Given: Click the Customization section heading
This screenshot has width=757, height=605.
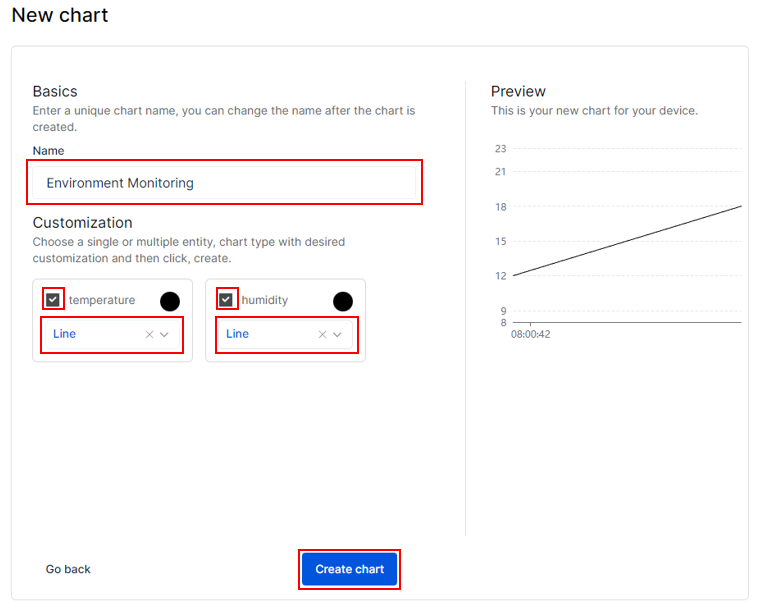Looking at the screenshot, I should 82,222.
